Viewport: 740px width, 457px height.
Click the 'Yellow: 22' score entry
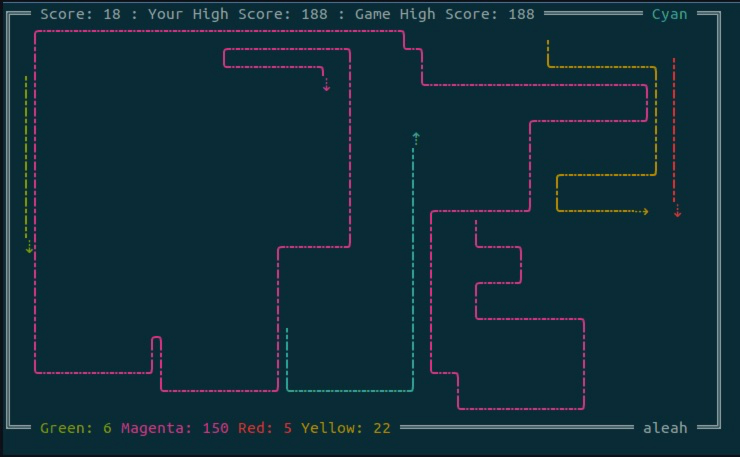pyautogui.click(x=346, y=428)
